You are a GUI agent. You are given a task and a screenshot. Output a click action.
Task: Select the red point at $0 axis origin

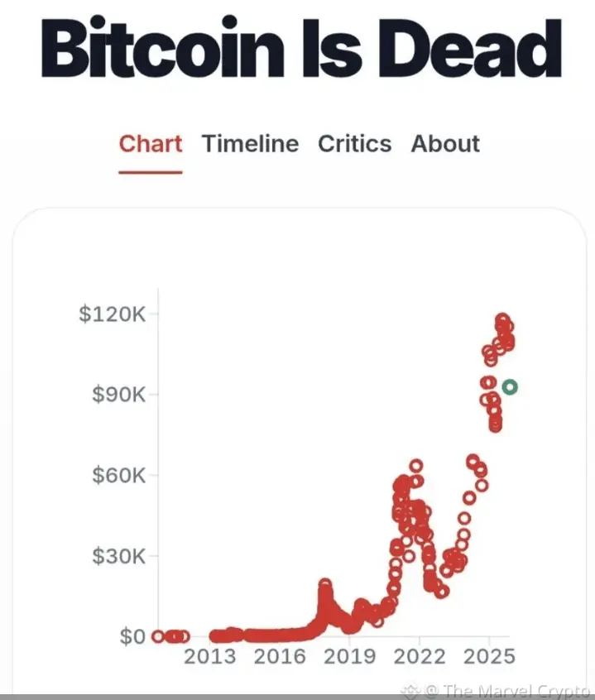point(157,636)
